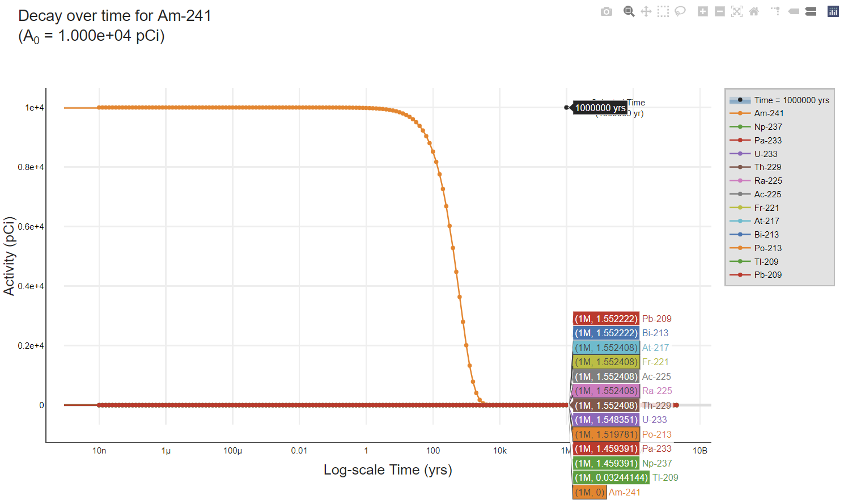The width and height of the screenshot is (844, 504).
Task: Reset axes with the home icon
Action: (x=754, y=11)
